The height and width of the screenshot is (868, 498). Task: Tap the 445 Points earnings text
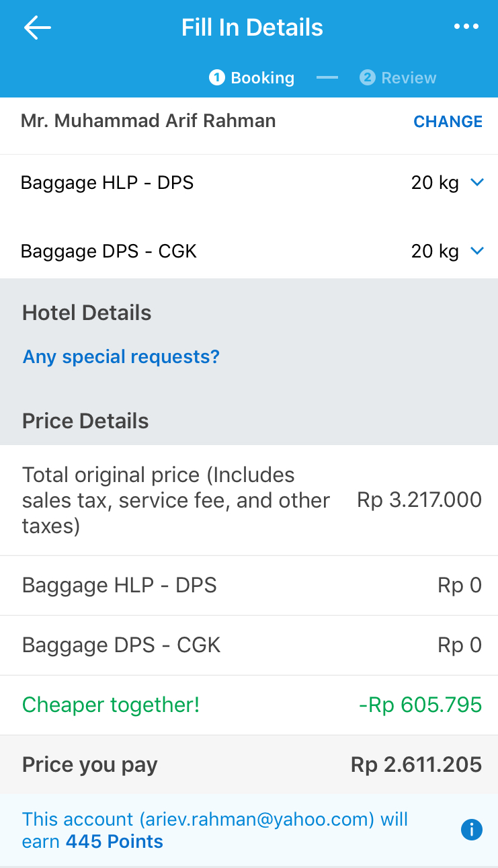[114, 842]
